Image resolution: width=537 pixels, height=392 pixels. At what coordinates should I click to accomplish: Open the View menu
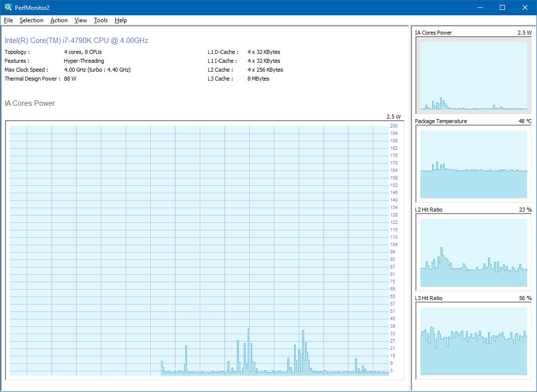click(x=81, y=20)
